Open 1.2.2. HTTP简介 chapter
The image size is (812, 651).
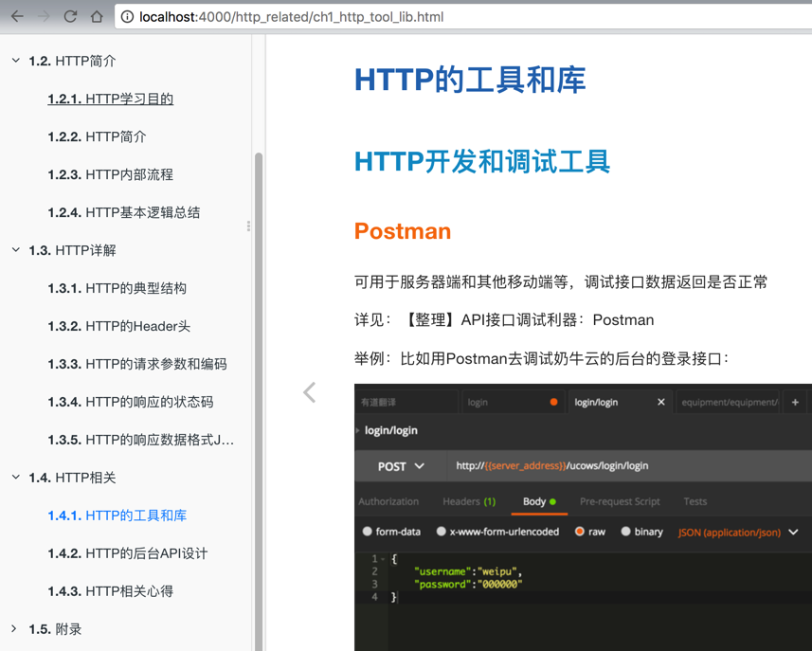(97, 136)
